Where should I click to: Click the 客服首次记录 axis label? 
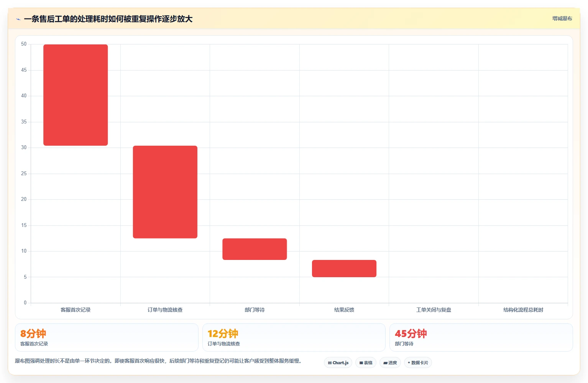[76, 310]
